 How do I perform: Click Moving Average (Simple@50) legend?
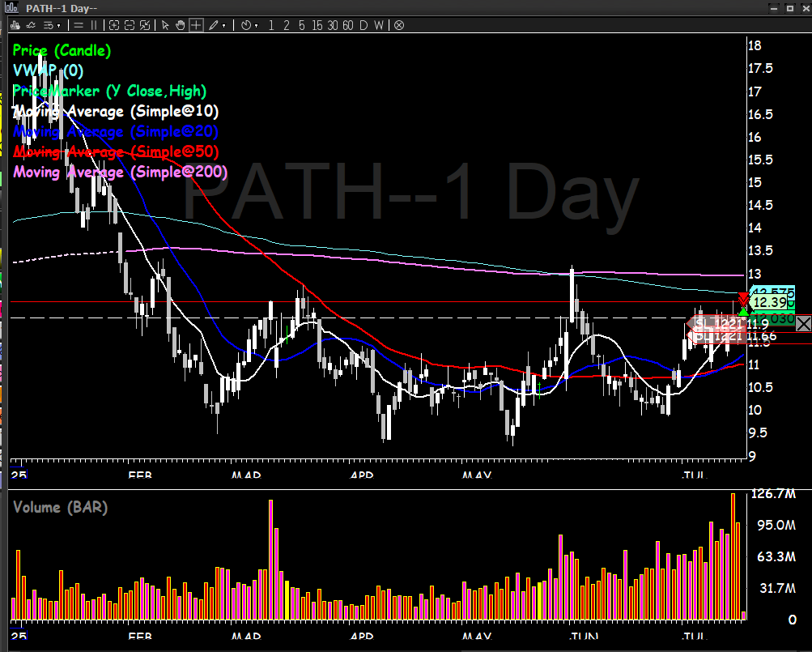point(116,151)
